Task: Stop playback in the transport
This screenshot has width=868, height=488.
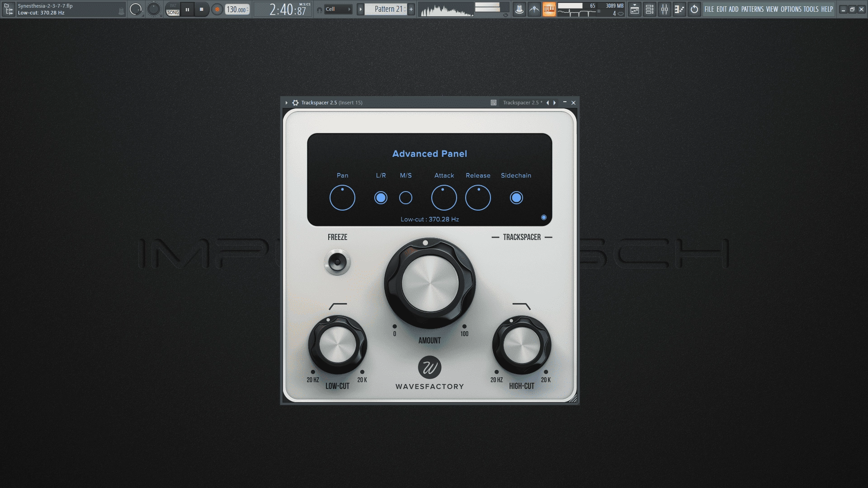Action: pyautogui.click(x=202, y=9)
